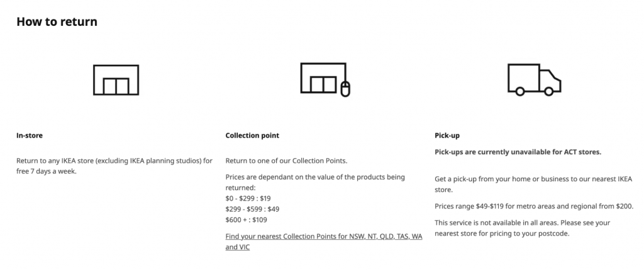Click the "Pick-up" heading
The height and width of the screenshot is (270, 644).
coord(447,135)
